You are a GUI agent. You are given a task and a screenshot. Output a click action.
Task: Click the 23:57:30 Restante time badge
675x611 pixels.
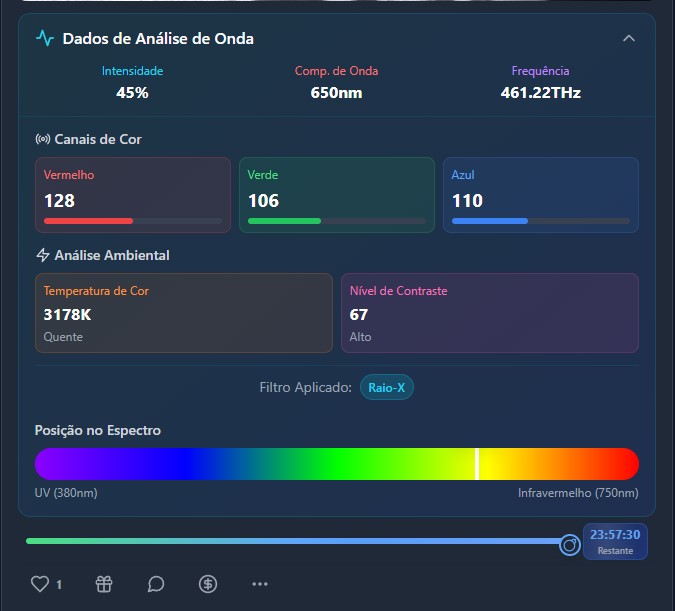click(x=615, y=541)
